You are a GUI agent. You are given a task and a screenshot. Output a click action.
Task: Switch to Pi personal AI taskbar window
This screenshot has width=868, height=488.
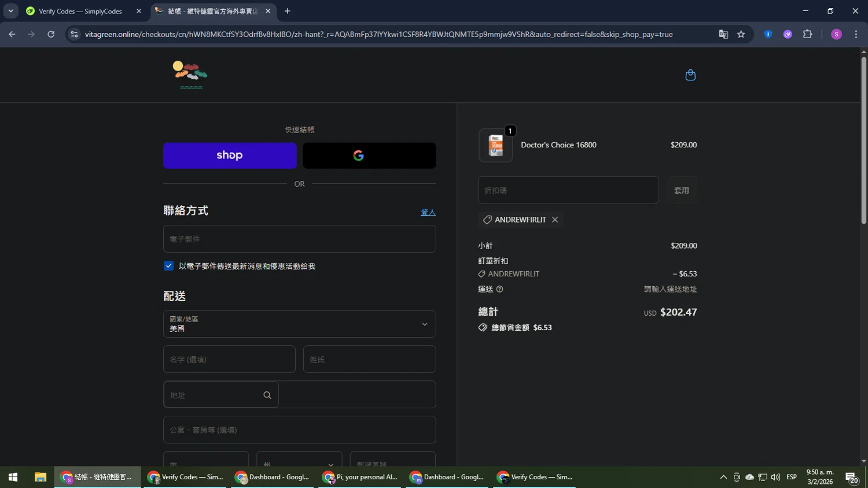click(x=359, y=477)
